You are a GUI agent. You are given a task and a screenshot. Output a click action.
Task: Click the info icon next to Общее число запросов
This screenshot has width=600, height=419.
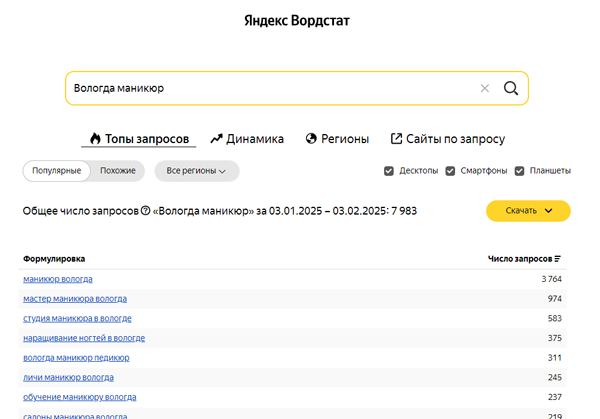145,211
